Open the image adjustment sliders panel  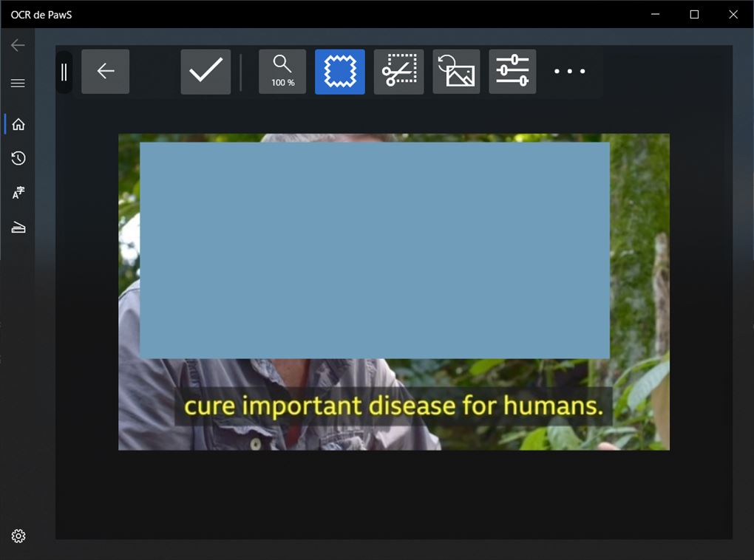(512, 72)
